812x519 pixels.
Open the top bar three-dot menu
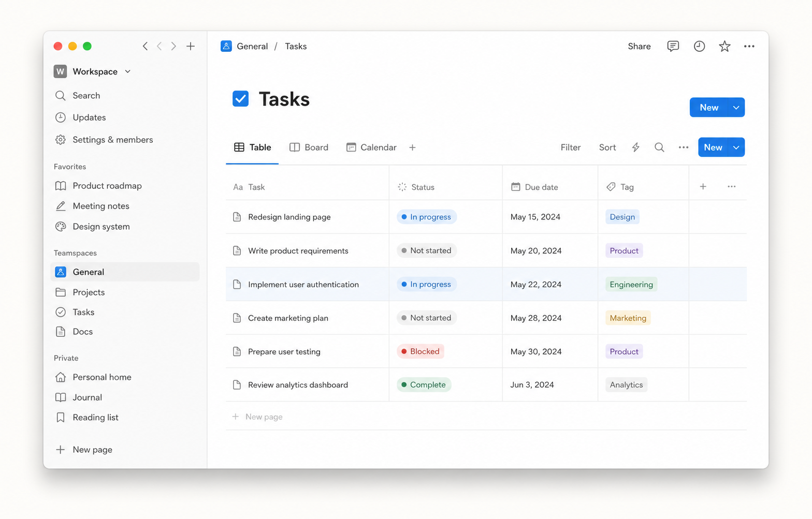749,46
